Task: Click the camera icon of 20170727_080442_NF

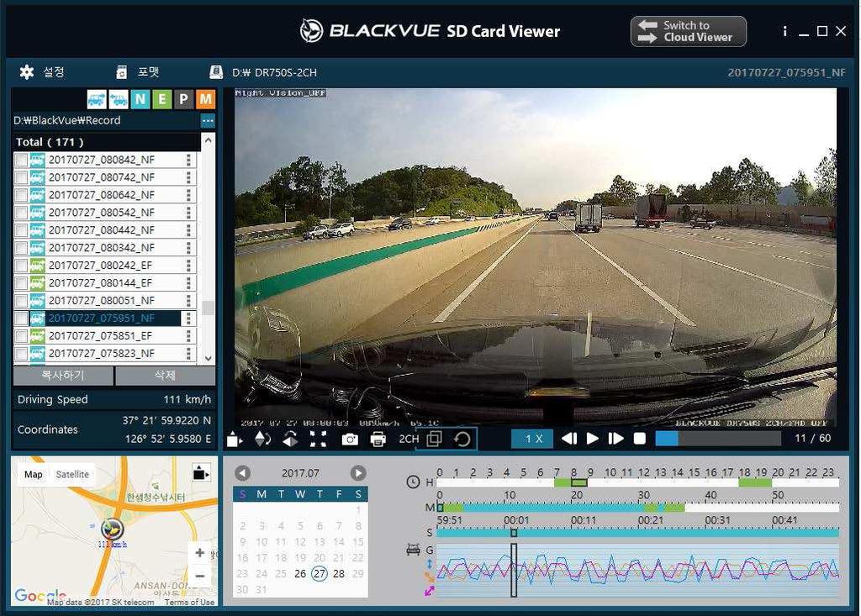Action: [x=37, y=230]
